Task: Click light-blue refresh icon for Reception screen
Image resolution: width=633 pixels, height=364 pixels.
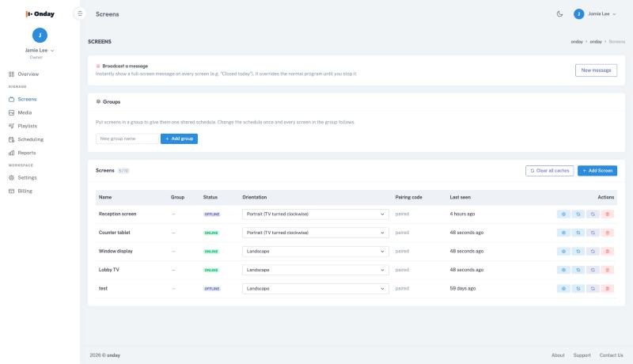Action: [x=578, y=214]
